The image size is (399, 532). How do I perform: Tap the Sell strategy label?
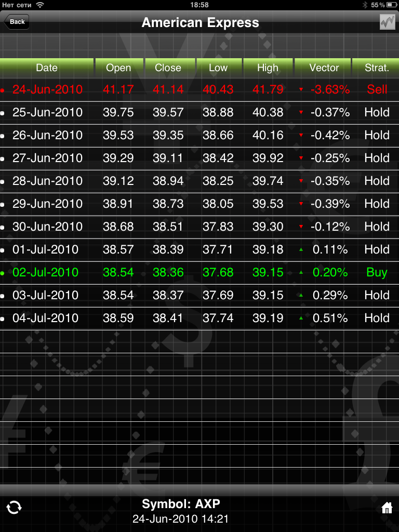point(377,89)
